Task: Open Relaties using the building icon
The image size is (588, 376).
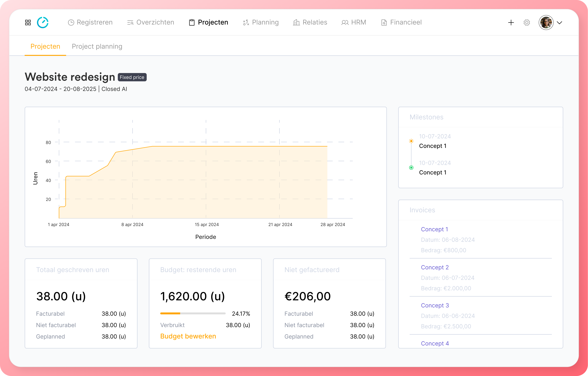Action: [x=296, y=22]
